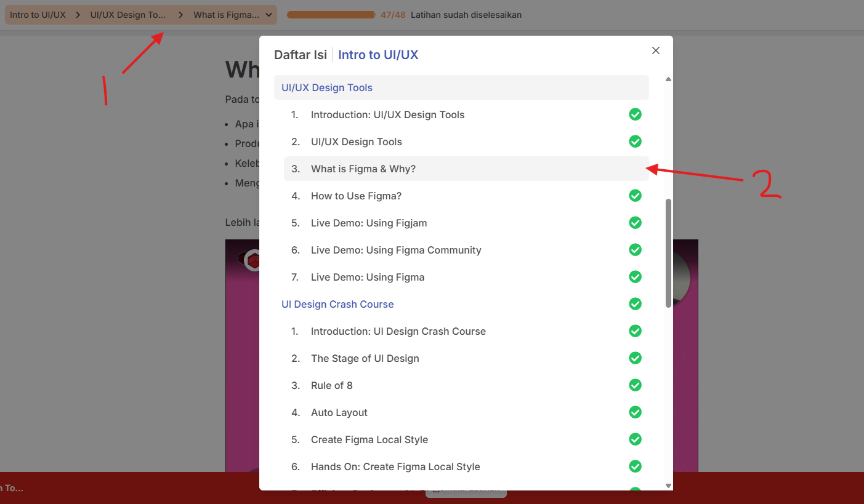Click the 47/48 progress count text

click(393, 15)
